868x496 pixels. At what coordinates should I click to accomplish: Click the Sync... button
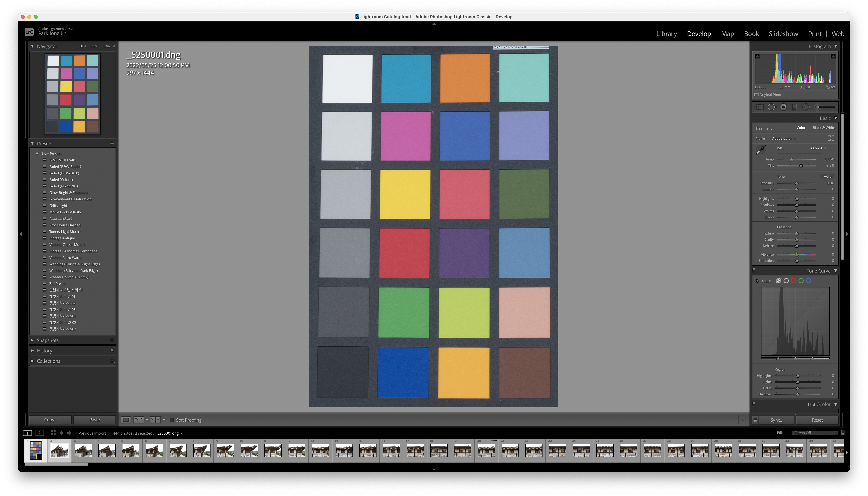tap(776, 420)
